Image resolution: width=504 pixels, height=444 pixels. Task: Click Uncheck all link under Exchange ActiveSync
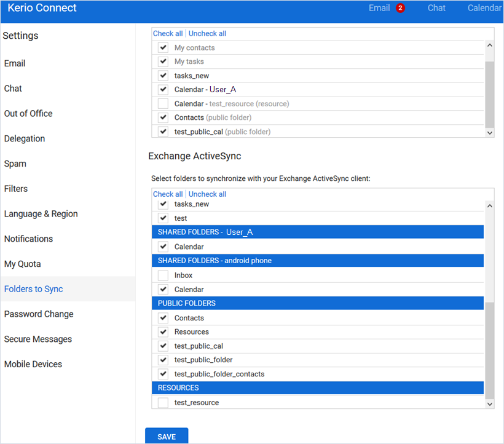click(x=207, y=194)
